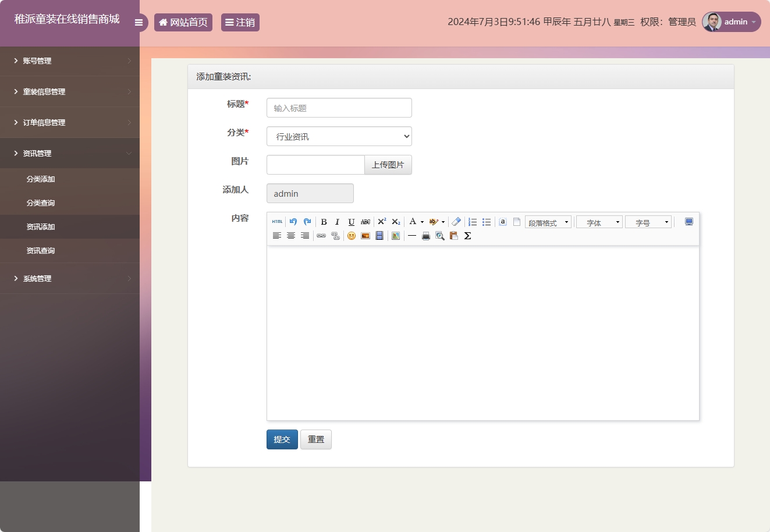Open the formula (sigma) insert tool

click(468, 236)
